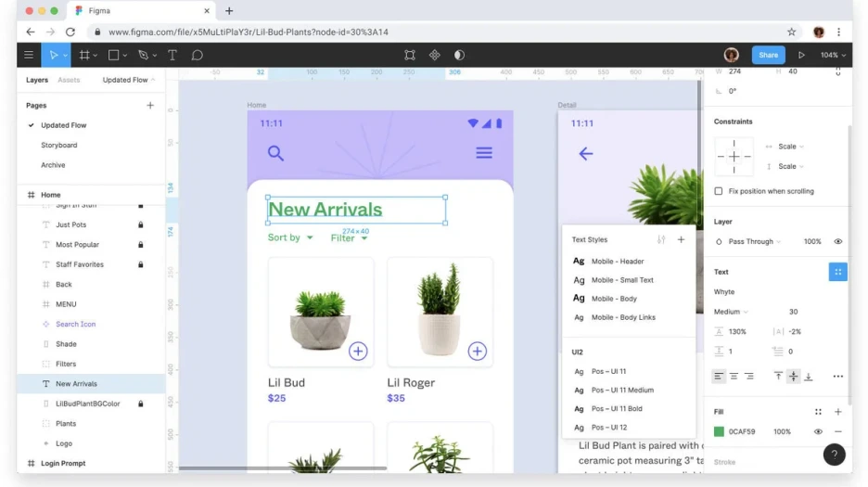Screen dimensions: 868x487
Task: Align text left
Action: point(719,377)
